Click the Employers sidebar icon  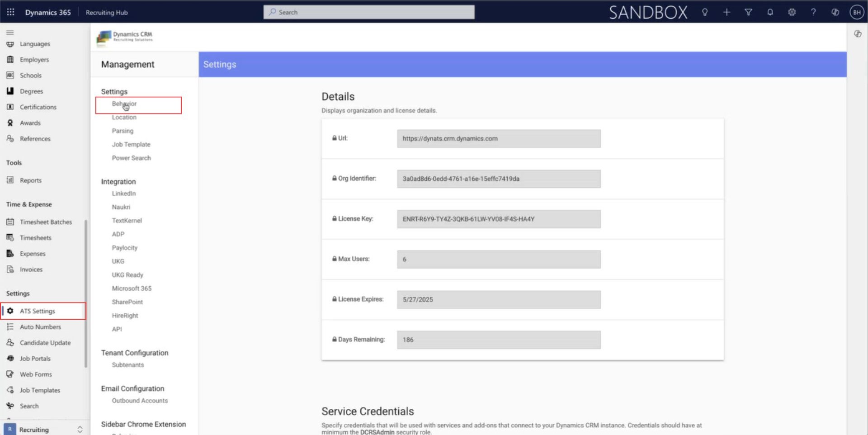pos(10,60)
